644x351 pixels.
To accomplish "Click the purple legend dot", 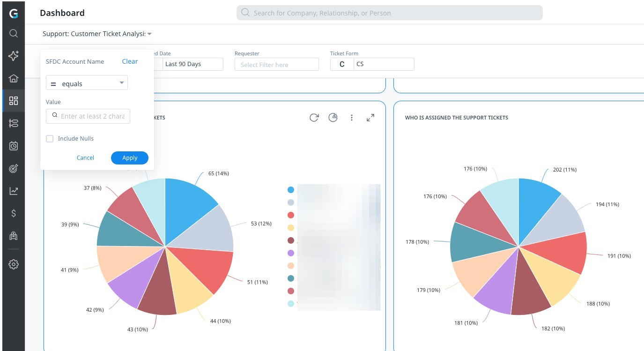I will [290, 253].
